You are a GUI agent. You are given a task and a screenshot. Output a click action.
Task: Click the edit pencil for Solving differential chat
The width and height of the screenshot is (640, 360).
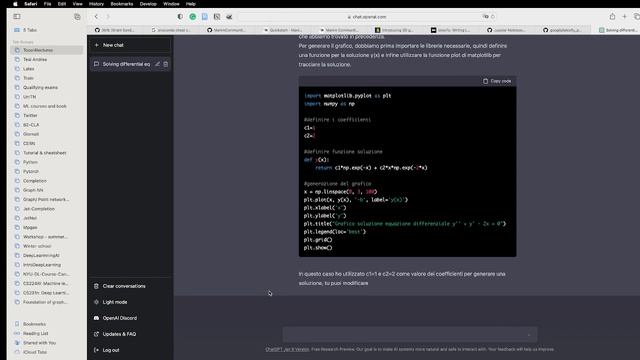(x=157, y=64)
